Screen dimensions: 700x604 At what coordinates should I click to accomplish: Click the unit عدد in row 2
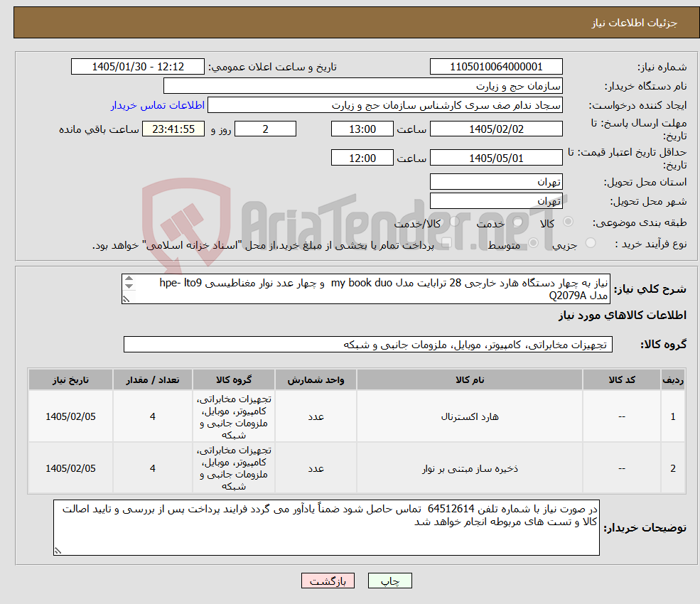[316, 468]
